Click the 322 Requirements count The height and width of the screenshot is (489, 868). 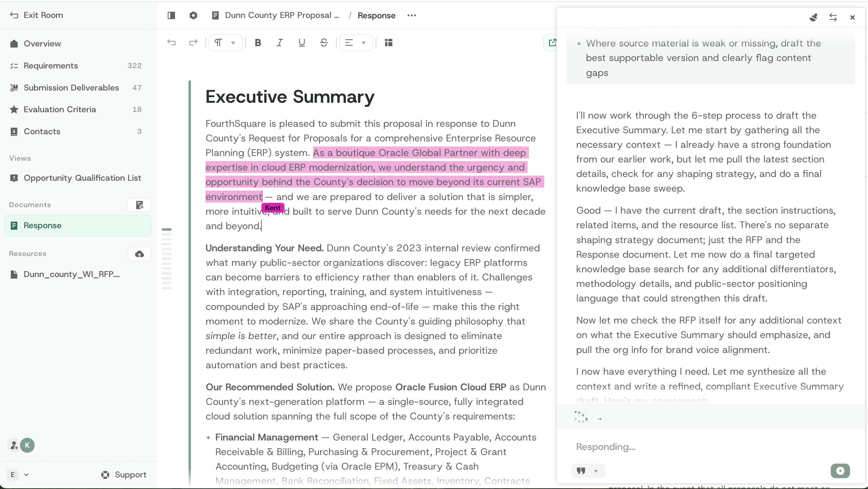pos(135,66)
